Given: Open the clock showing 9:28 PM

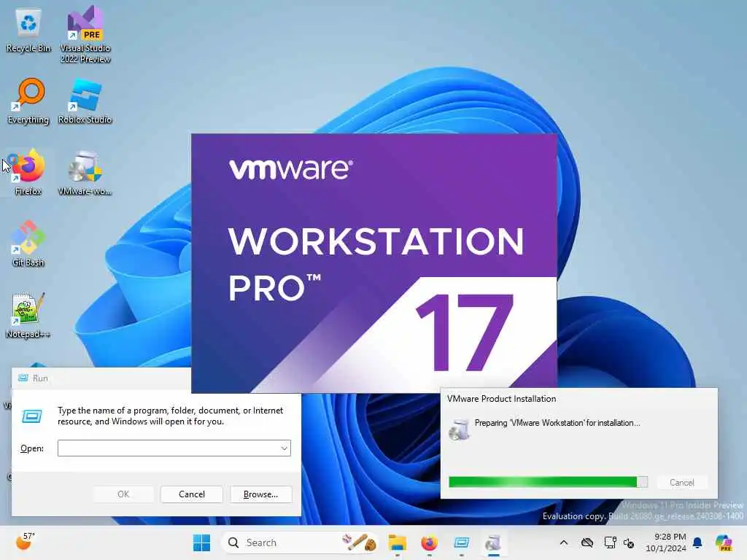Looking at the screenshot, I should point(666,542).
